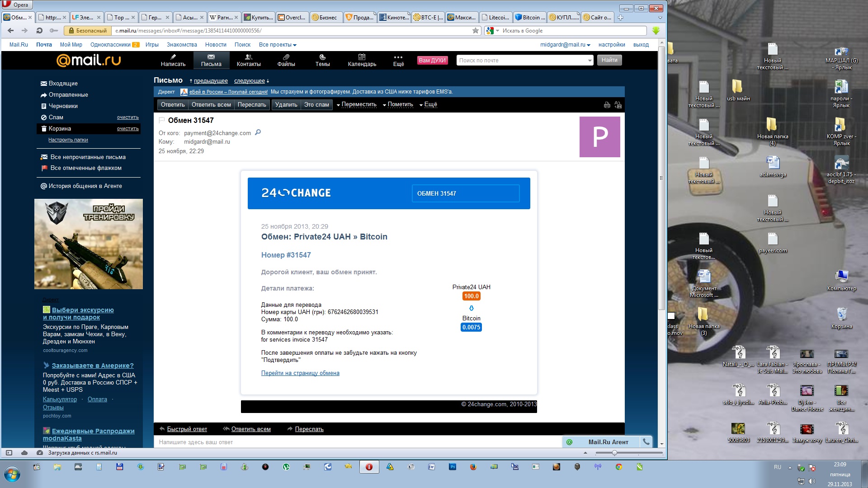Viewport: 868px width, 488px height.
Task: Expand Ещё dropdown in letter toolbar
Action: (x=428, y=104)
